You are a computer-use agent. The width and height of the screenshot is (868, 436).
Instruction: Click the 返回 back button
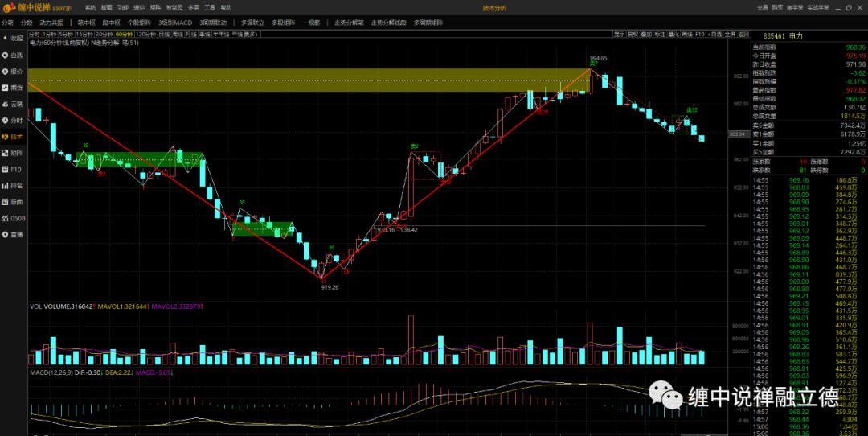(743, 35)
